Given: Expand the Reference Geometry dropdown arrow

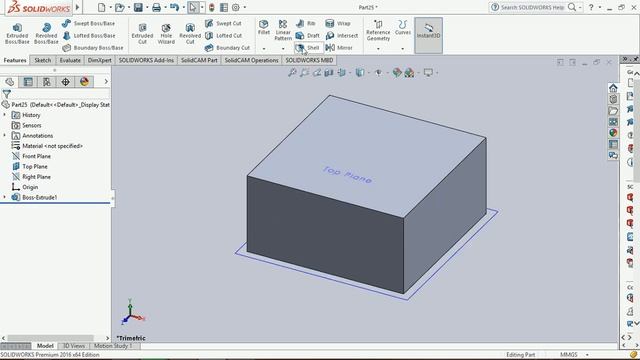Looking at the screenshot, I should [x=378, y=49].
